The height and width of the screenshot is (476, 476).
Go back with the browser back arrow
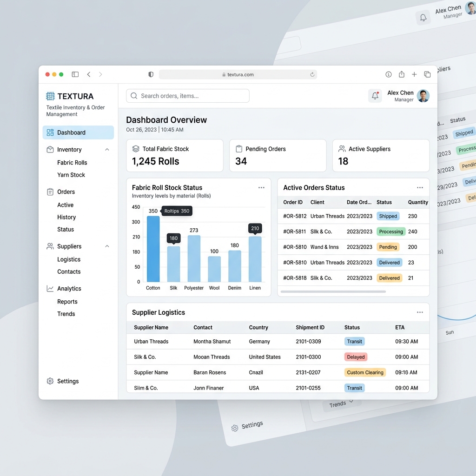tap(89, 74)
